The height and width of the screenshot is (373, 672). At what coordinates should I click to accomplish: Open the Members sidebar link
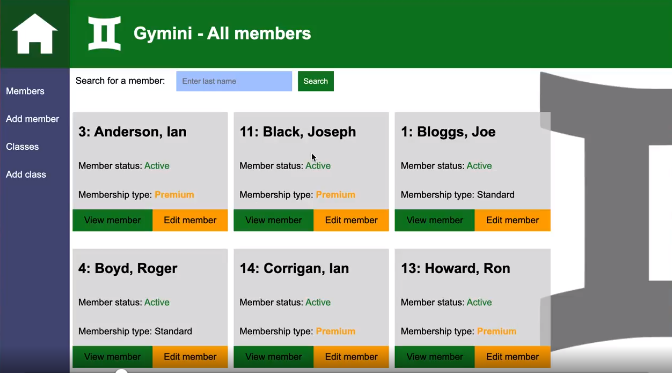pos(25,91)
